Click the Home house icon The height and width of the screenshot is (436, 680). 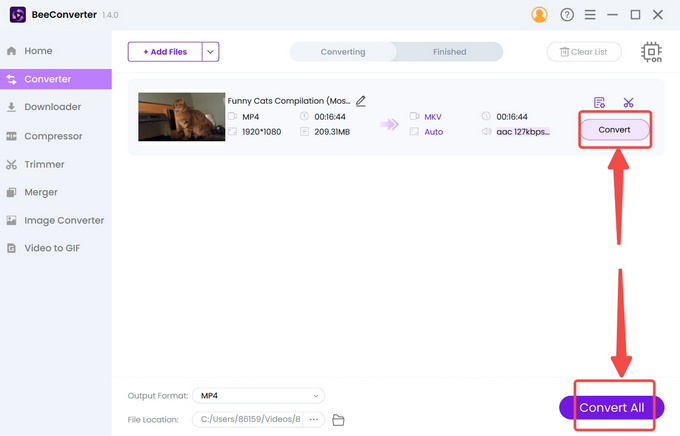click(x=12, y=51)
